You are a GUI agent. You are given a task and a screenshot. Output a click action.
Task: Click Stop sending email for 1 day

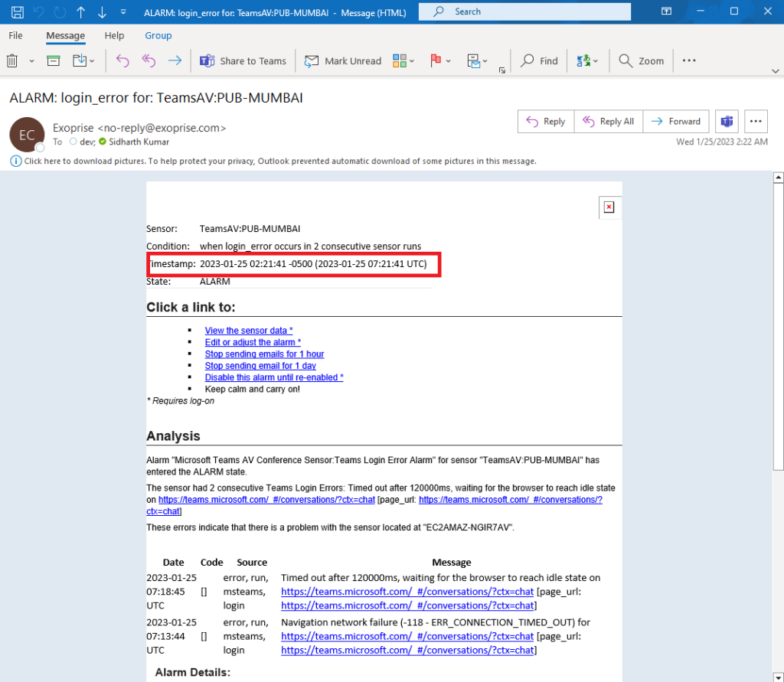pyautogui.click(x=260, y=366)
